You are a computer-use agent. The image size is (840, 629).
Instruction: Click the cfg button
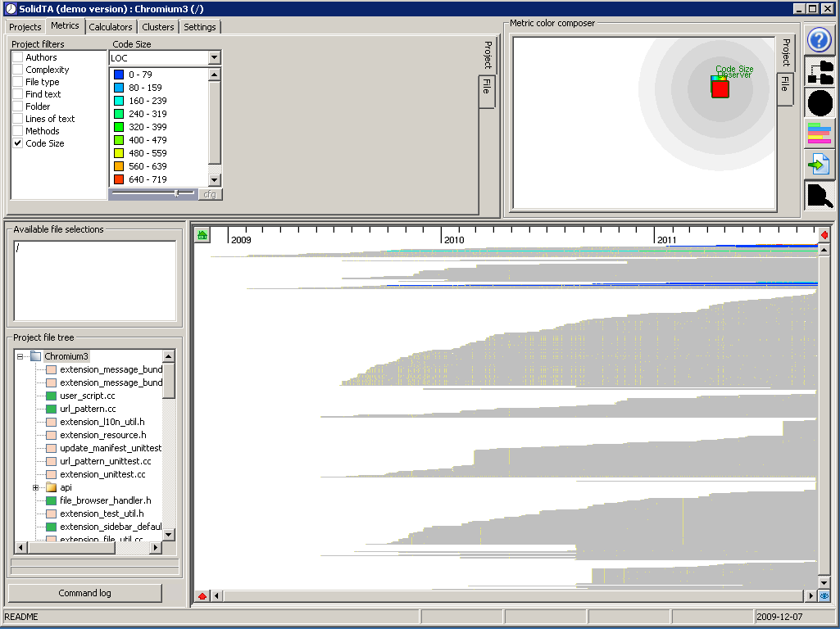point(210,194)
